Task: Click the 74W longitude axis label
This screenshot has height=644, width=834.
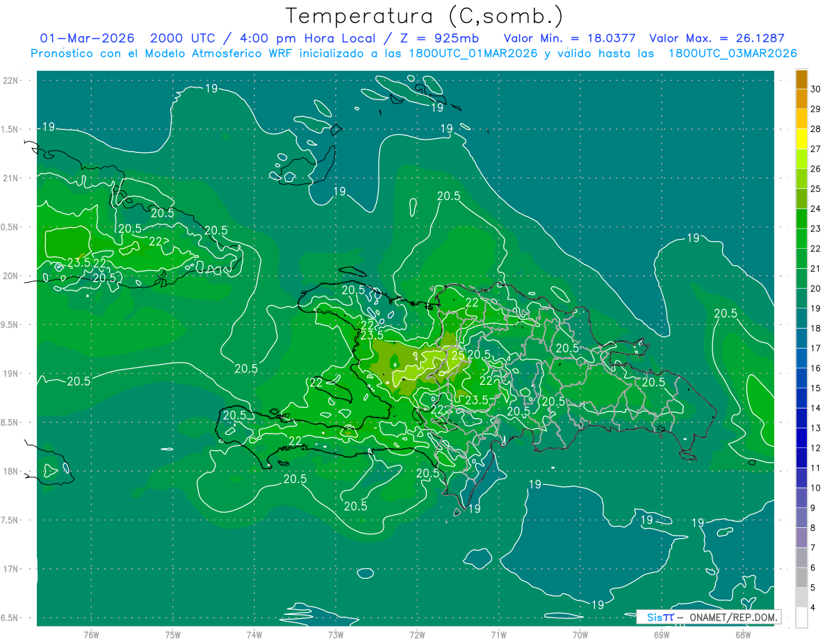Action: point(254,634)
